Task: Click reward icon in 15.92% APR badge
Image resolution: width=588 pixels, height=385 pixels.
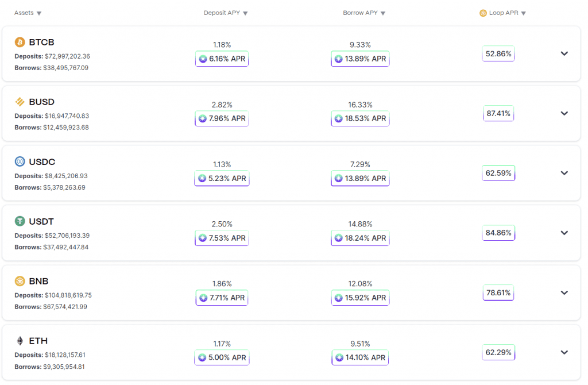Action: pos(339,298)
